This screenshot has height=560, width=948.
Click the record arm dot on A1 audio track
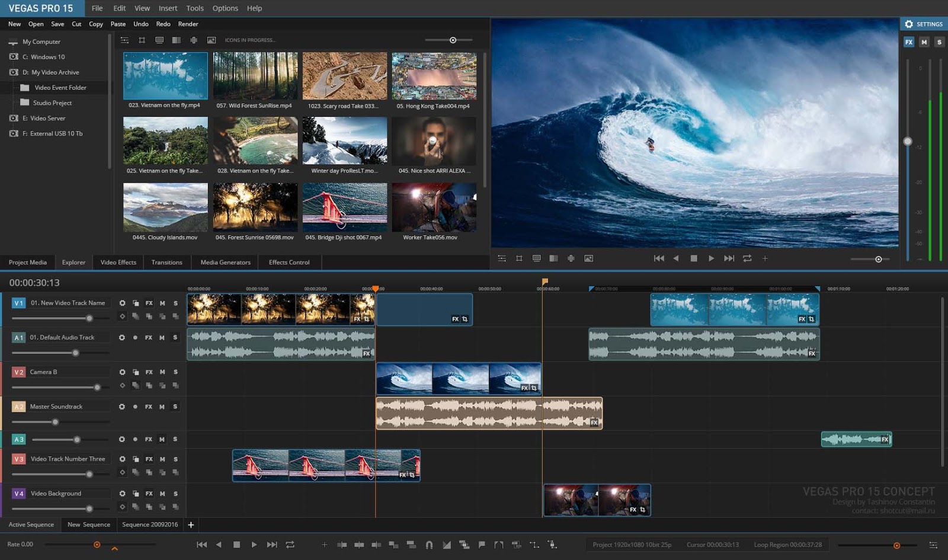point(135,337)
